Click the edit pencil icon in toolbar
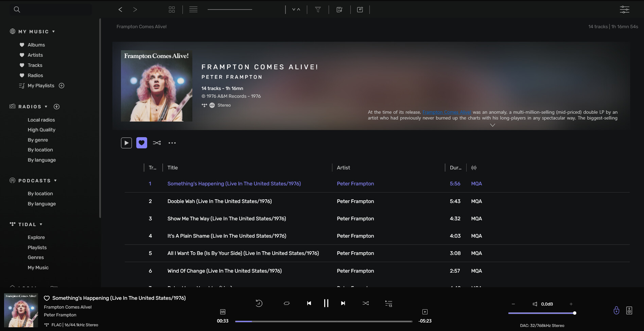 (x=360, y=10)
